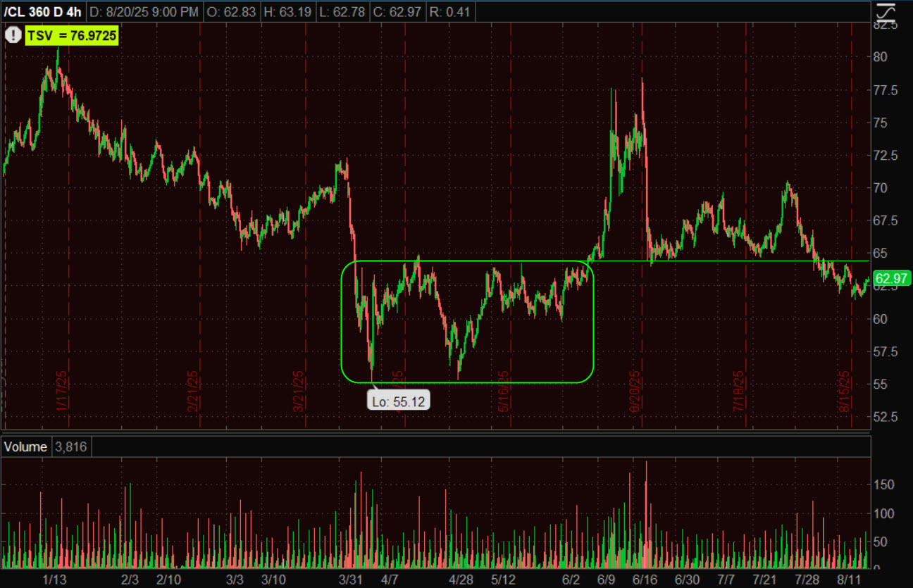Screen dimensions: 913x588
Task: Click the 3/21/25 expiration date marker
Action: pos(299,392)
